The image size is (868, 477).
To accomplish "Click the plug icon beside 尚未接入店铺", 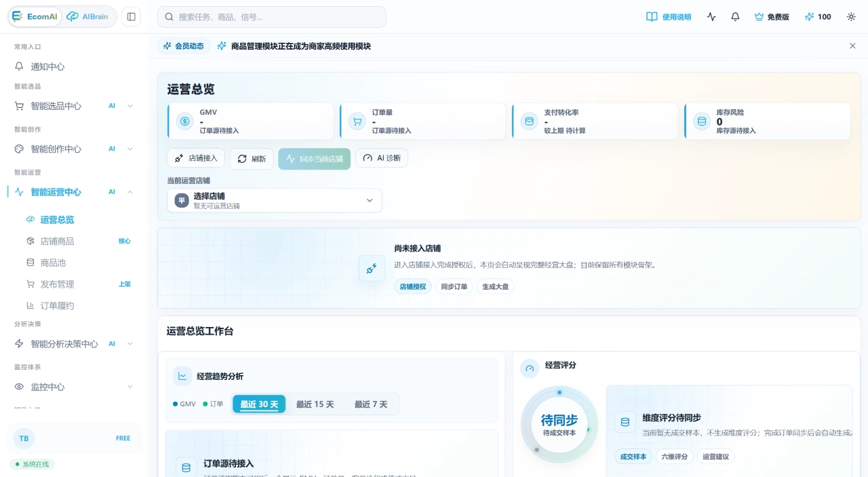I will click(372, 269).
